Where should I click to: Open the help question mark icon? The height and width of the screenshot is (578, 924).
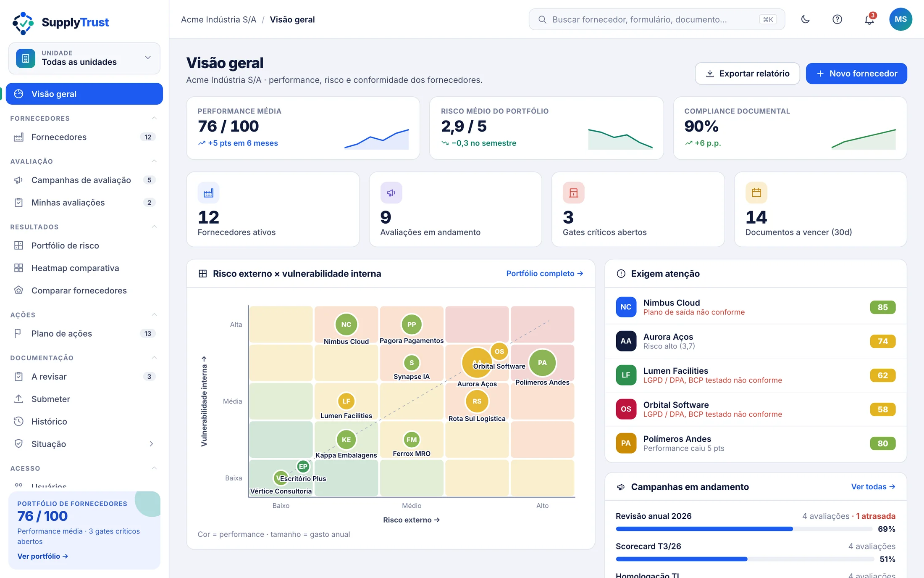click(837, 19)
